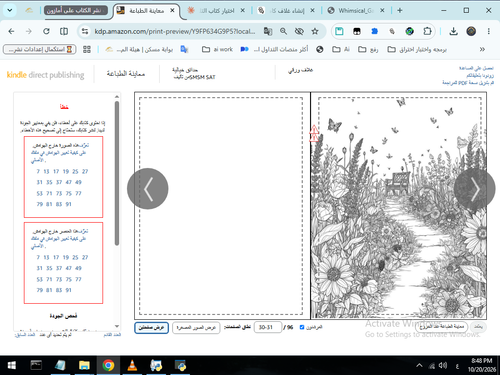Open File Explorer from taskbar
The height and width of the screenshot is (375, 500).
(84, 366)
